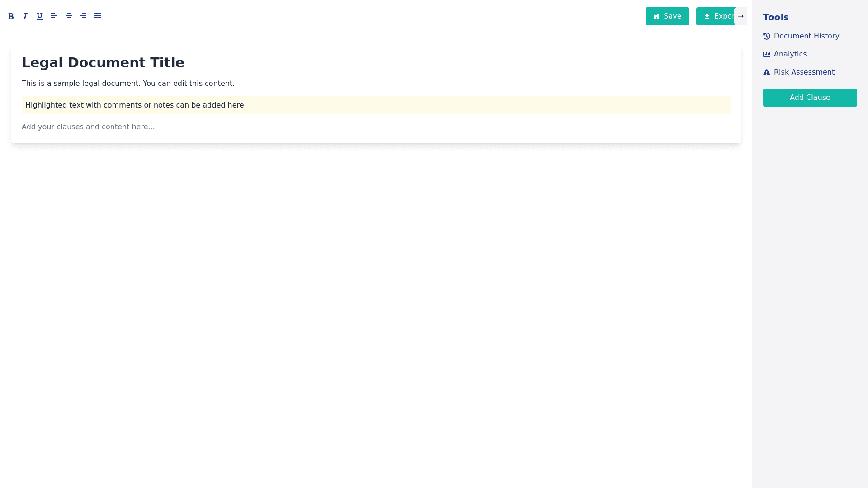The height and width of the screenshot is (488, 868).
Task: Justify the text alignment
Action: (98, 16)
